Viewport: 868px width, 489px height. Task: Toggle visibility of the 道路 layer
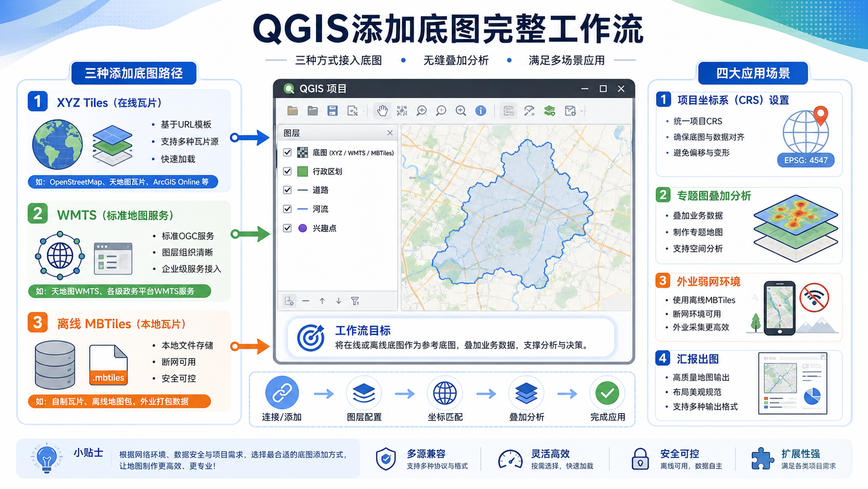click(x=287, y=190)
